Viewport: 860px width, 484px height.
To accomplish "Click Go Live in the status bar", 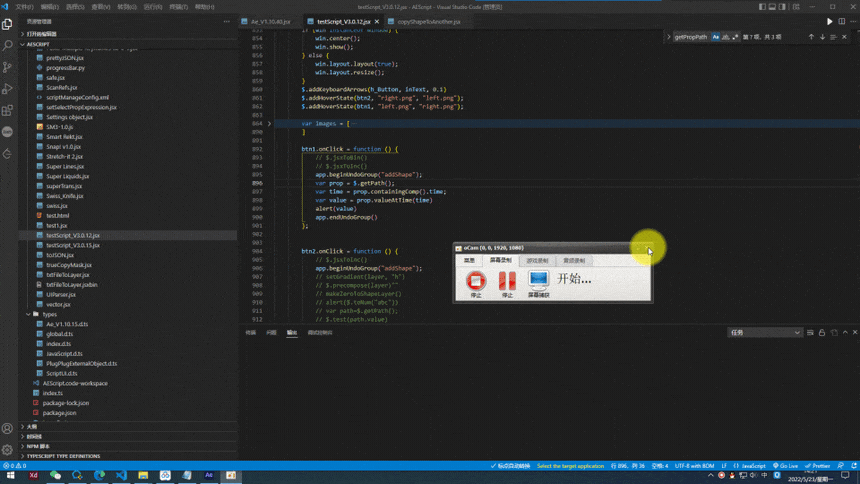I will coord(788,466).
